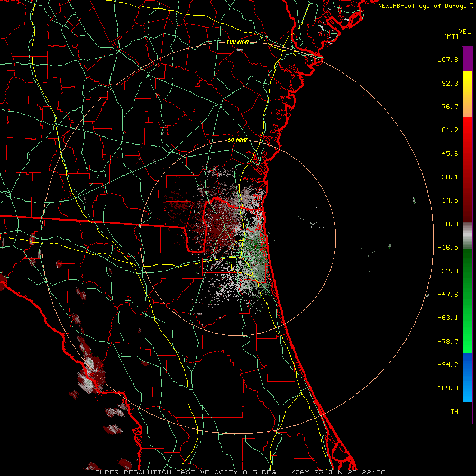
Task: Click the NEXLAB-College of DuPage header text
Action: coord(425,6)
